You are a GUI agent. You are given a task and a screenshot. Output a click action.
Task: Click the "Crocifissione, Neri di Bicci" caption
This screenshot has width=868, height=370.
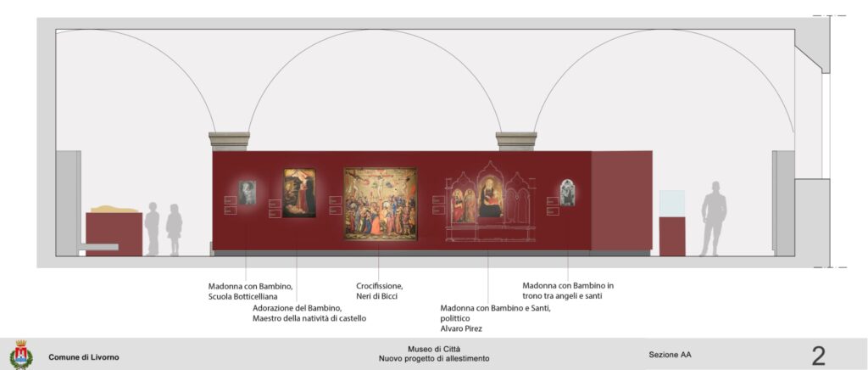tap(379, 291)
